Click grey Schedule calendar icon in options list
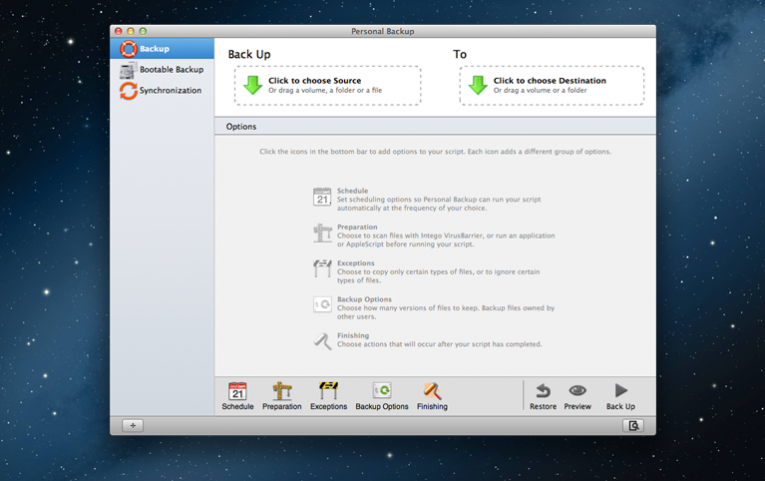This screenshot has width=765, height=481. click(x=322, y=197)
